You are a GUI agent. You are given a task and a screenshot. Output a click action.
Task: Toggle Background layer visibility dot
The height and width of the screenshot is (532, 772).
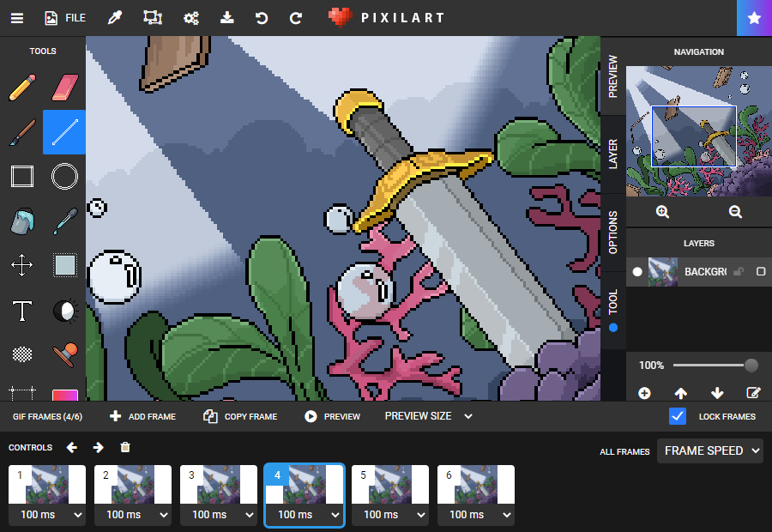tap(637, 272)
